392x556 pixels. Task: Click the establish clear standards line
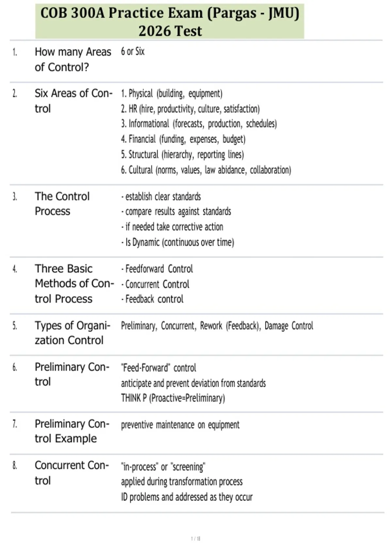click(x=161, y=197)
